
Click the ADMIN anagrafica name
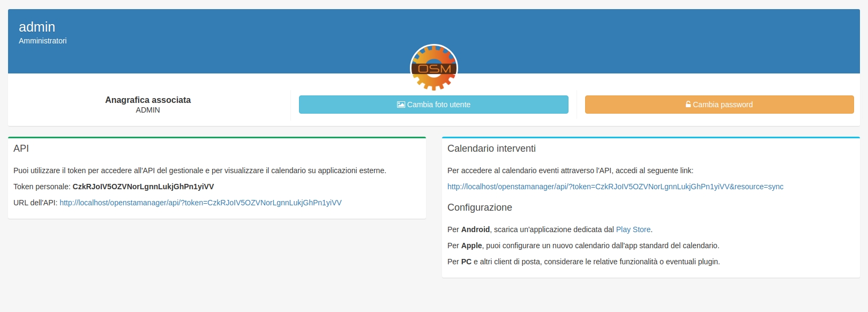point(148,110)
